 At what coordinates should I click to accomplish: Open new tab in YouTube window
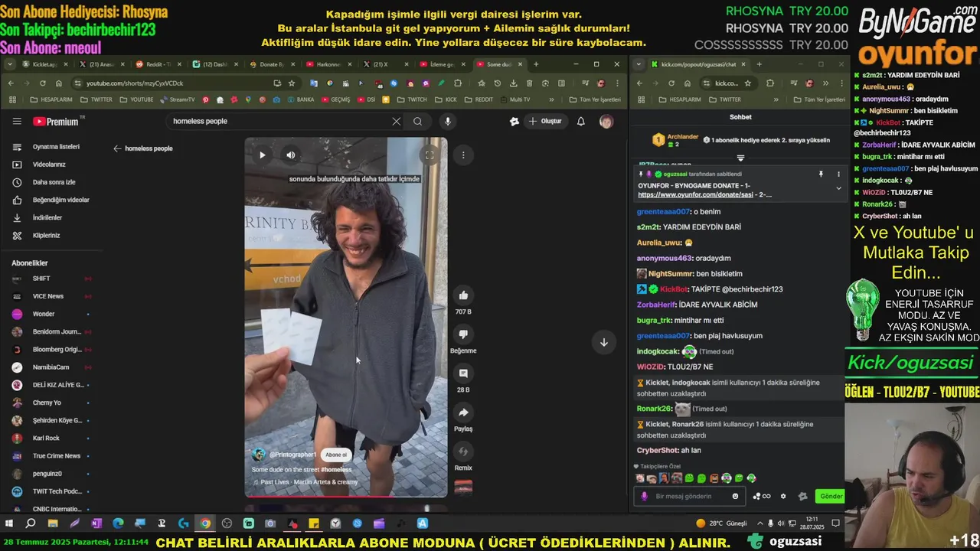coord(536,64)
